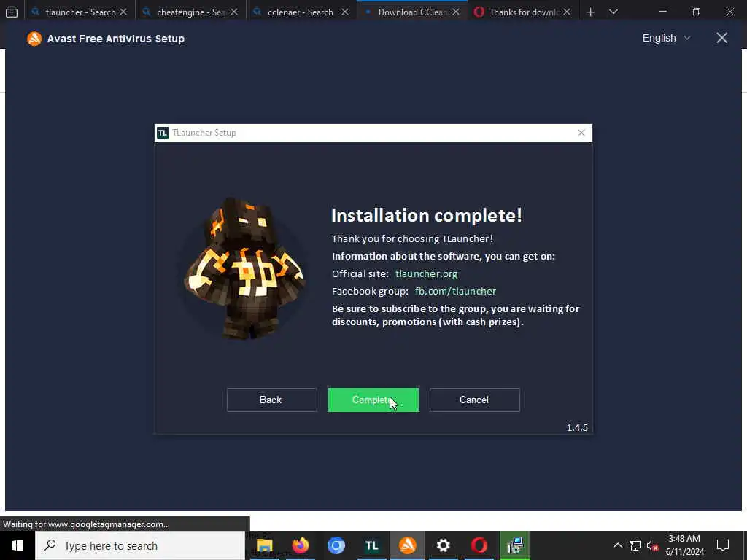The height and width of the screenshot is (560, 747).
Task: Open the Action Center notifications icon
Action: [x=723, y=545]
